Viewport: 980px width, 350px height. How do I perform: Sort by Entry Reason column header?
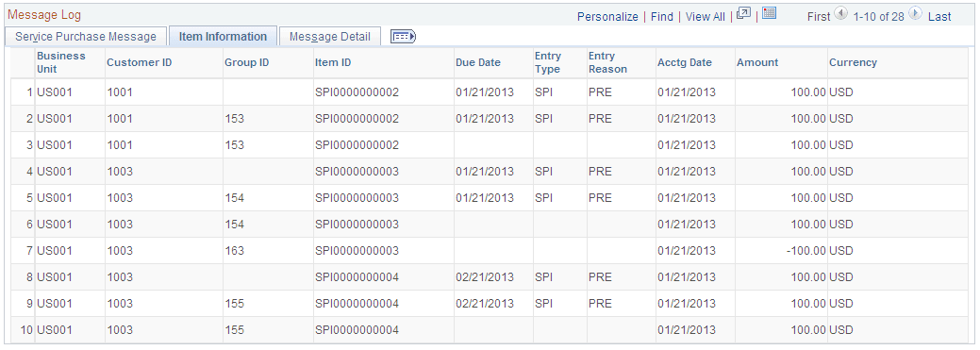[607, 62]
